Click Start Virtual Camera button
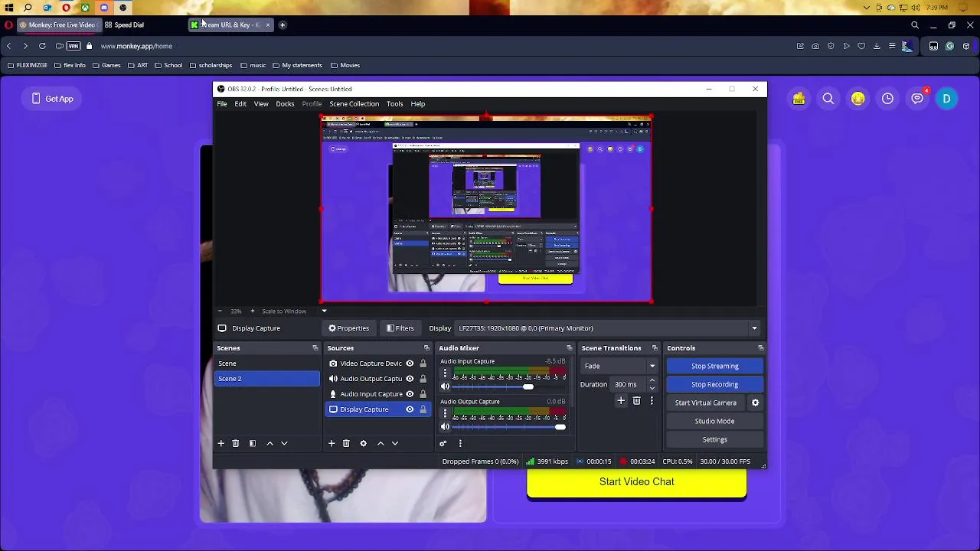980x551 pixels. 705,403
